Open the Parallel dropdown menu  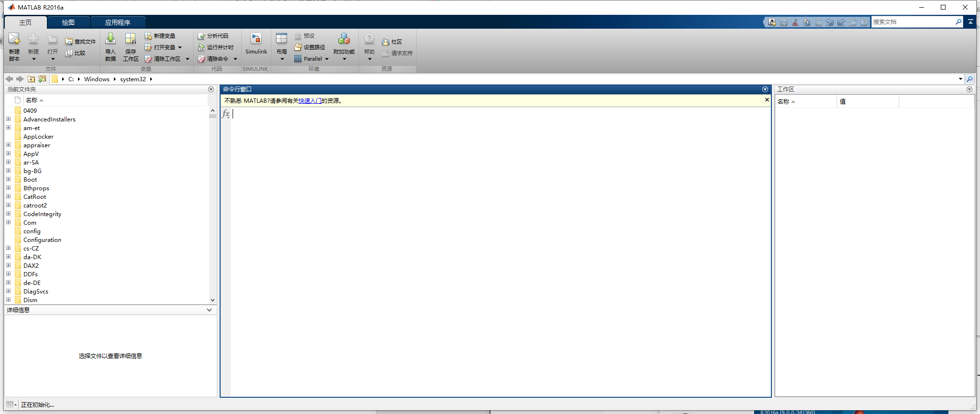pos(312,59)
